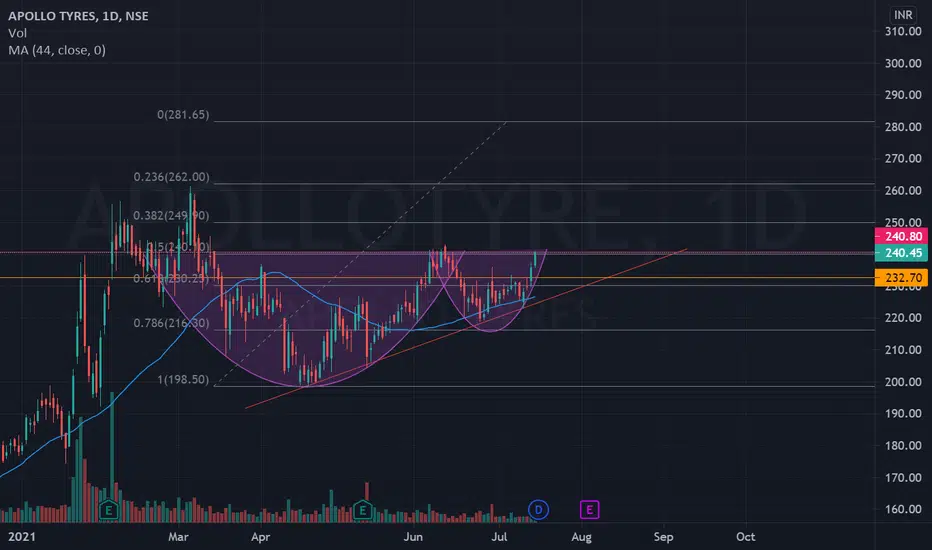
Task: Click the Apr time axis label
Action: click(260, 537)
